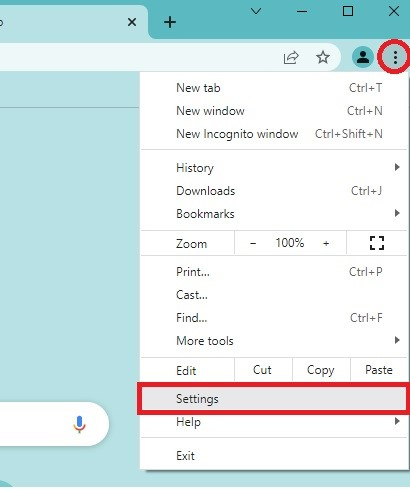Close the current browser tab
The height and width of the screenshot is (490, 410).
132,22
